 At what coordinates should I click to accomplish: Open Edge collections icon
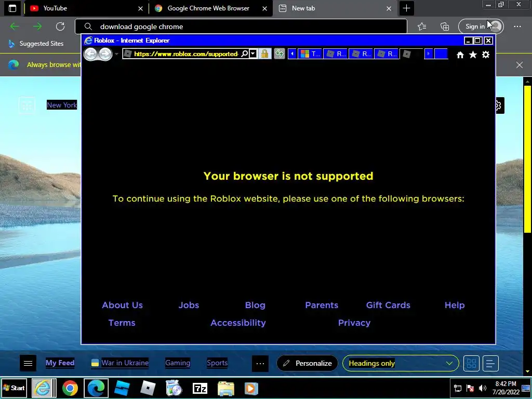[x=445, y=26]
